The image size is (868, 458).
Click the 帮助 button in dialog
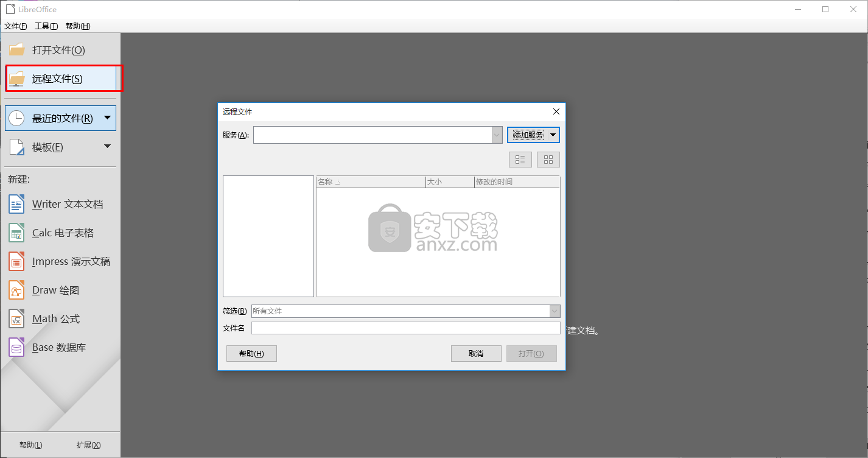click(x=251, y=354)
